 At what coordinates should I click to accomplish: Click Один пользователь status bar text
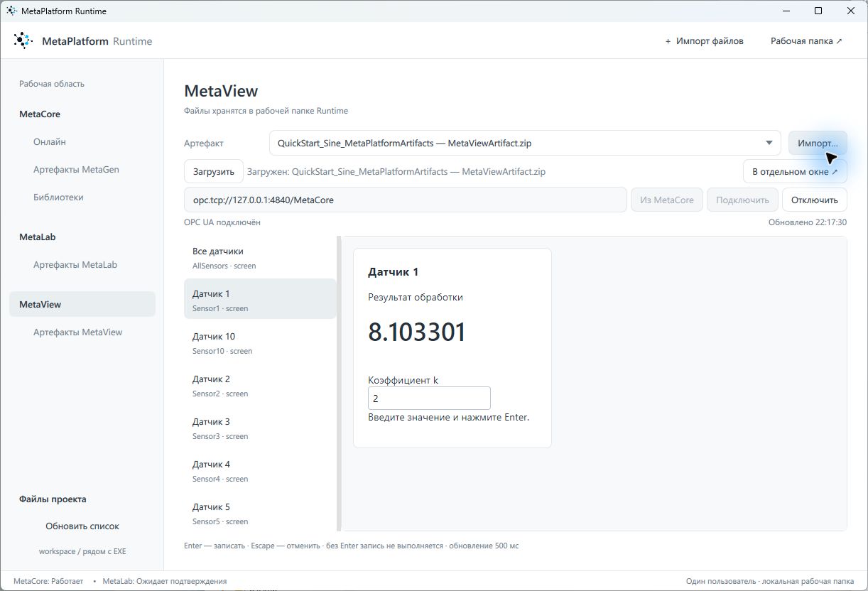pos(770,581)
